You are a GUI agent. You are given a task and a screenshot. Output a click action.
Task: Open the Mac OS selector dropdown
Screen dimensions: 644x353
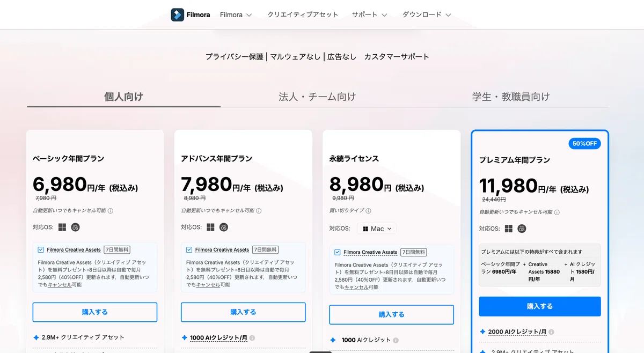pyautogui.click(x=377, y=229)
